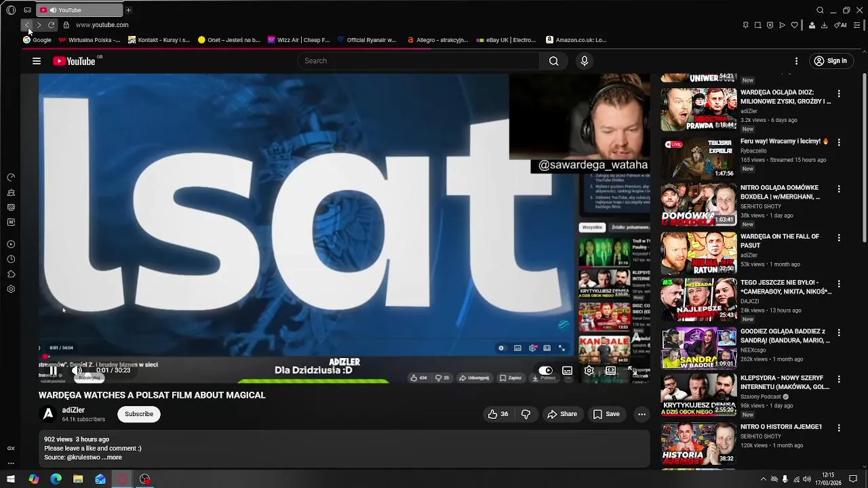This screenshot has height=488, width=868.
Task: Open options for KLEPSYDRA video
Action: coord(839,379)
